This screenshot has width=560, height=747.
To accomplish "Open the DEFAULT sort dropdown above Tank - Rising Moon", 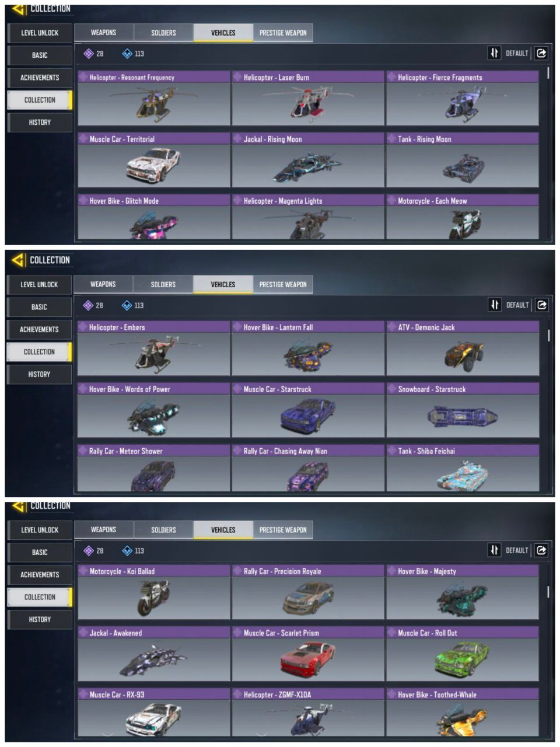I will click(517, 53).
